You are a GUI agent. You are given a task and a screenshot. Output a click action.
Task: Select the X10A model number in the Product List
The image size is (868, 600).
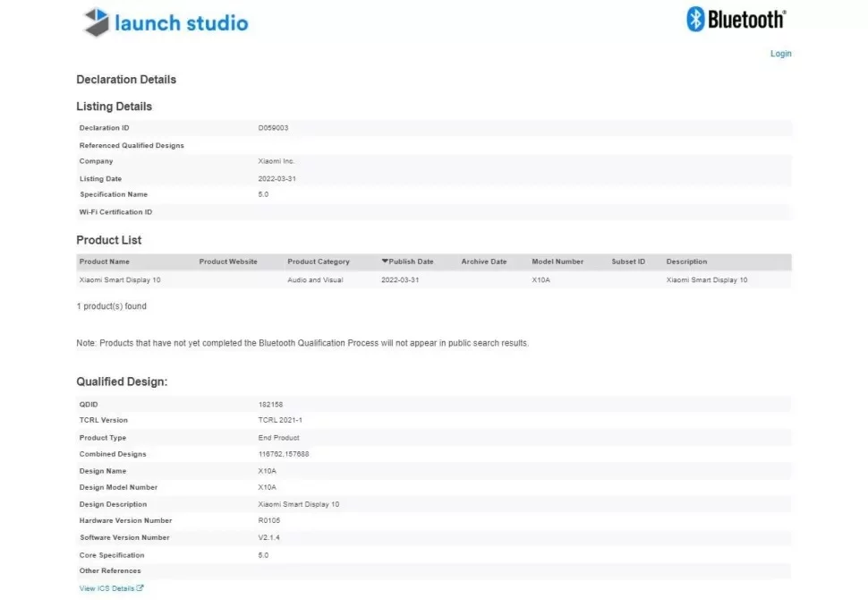[541, 280]
